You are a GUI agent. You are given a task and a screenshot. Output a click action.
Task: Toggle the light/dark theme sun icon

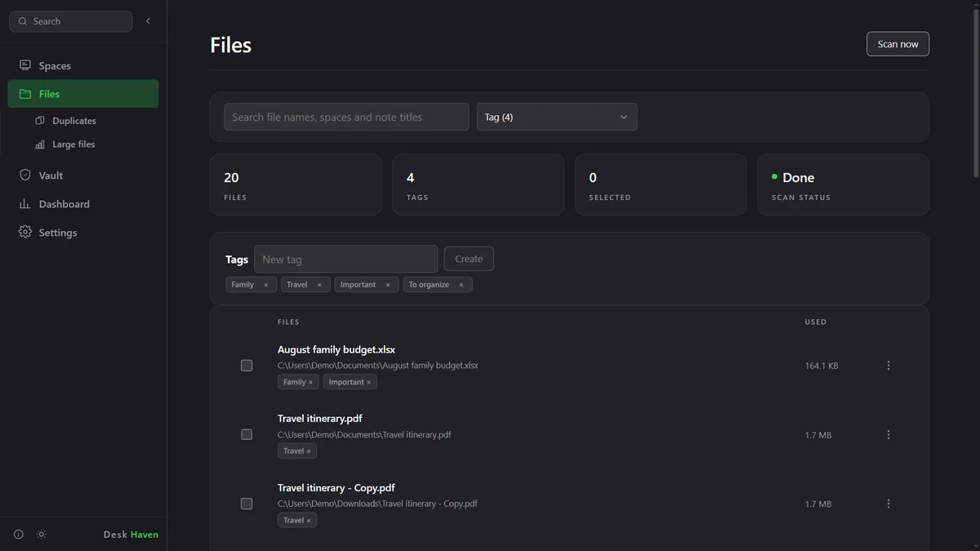click(42, 535)
